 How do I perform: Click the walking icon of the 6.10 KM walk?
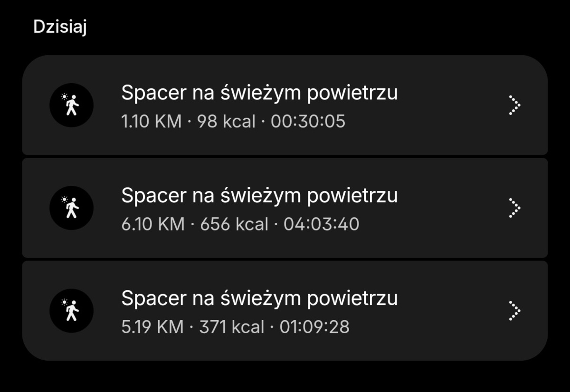(71, 208)
